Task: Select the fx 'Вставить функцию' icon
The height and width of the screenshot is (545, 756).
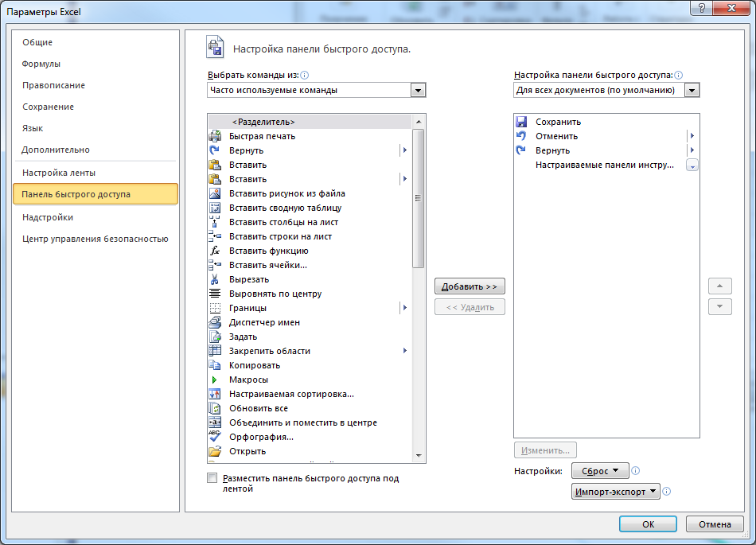Action: 215,251
